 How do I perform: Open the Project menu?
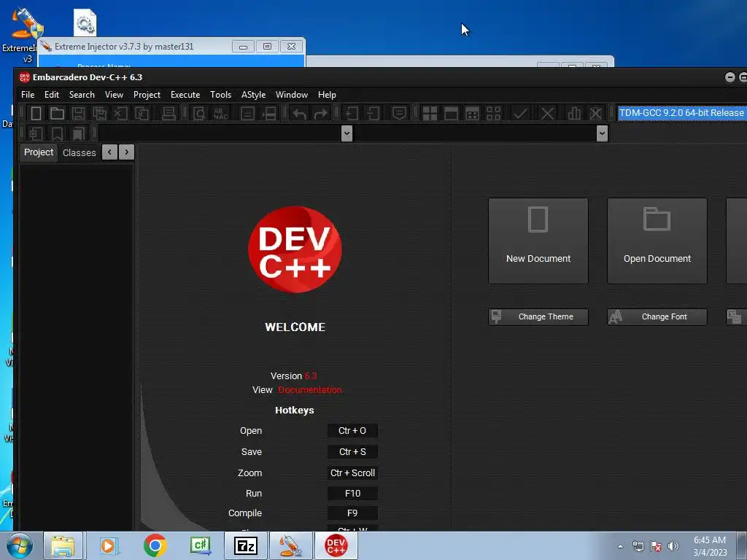click(x=147, y=95)
